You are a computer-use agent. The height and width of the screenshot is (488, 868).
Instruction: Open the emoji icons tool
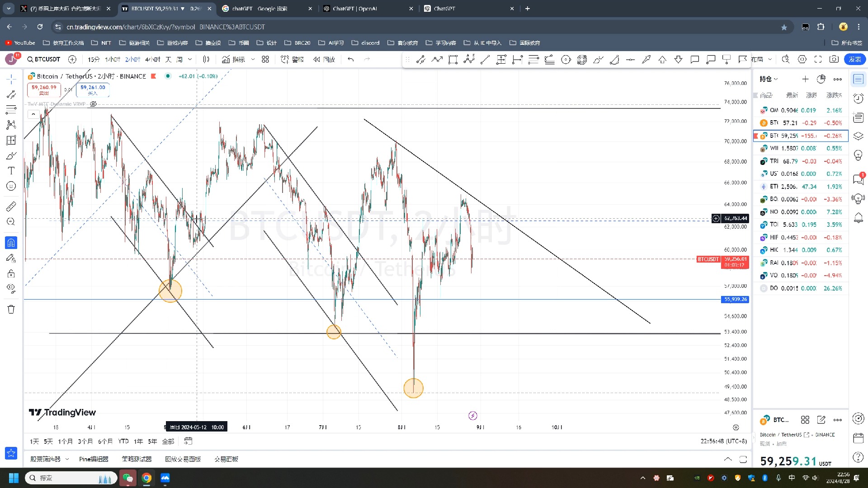pos(11,186)
